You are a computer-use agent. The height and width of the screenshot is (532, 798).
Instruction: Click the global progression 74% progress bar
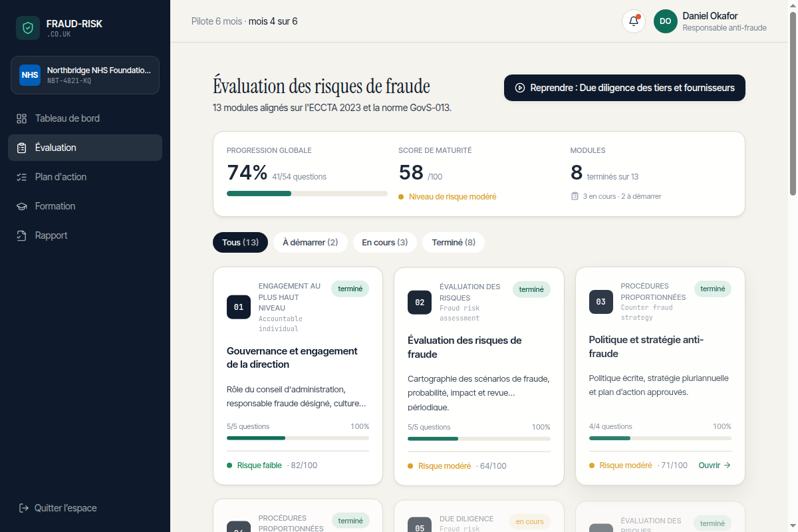tap(307, 194)
